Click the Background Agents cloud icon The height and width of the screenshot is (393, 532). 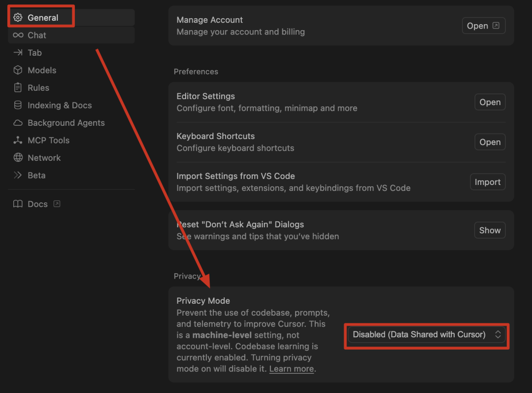tap(18, 123)
